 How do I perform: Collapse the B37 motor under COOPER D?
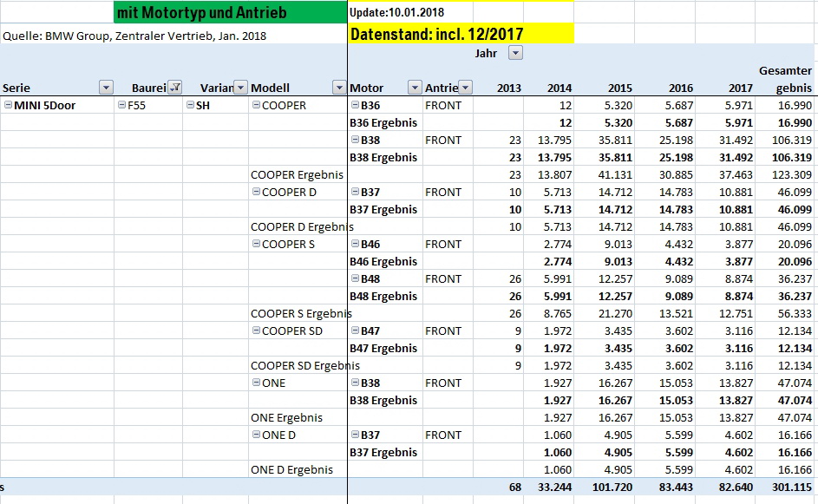355,192
